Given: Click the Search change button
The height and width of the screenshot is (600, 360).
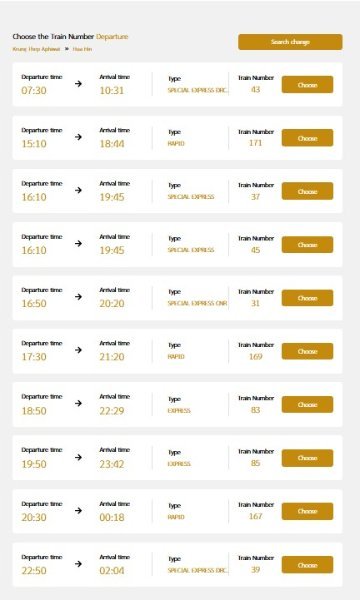Looking at the screenshot, I should (x=290, y=42).
